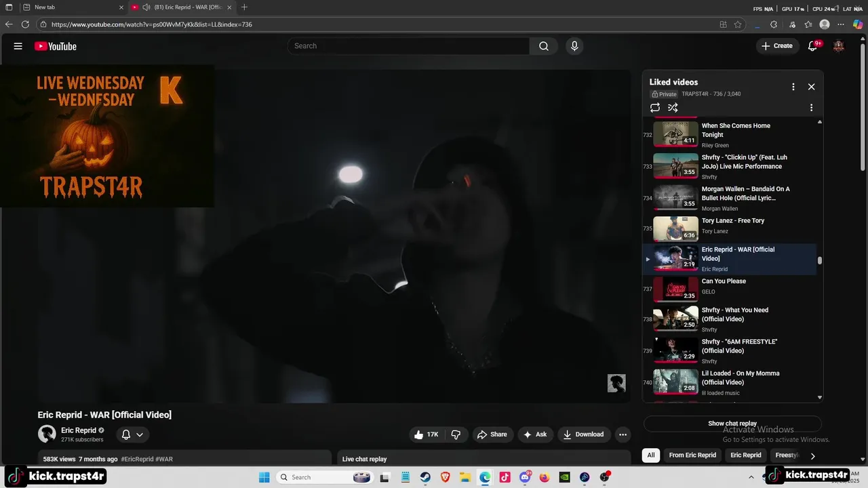
Task: Select the All filter chip
Action: point(651,455)
